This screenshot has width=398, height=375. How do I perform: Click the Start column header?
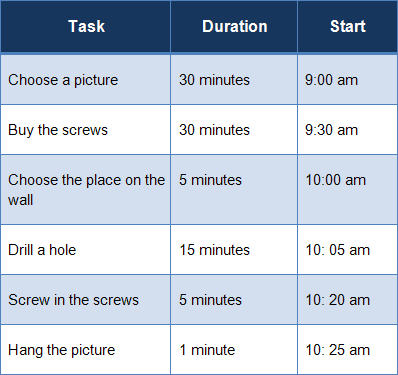347,26
